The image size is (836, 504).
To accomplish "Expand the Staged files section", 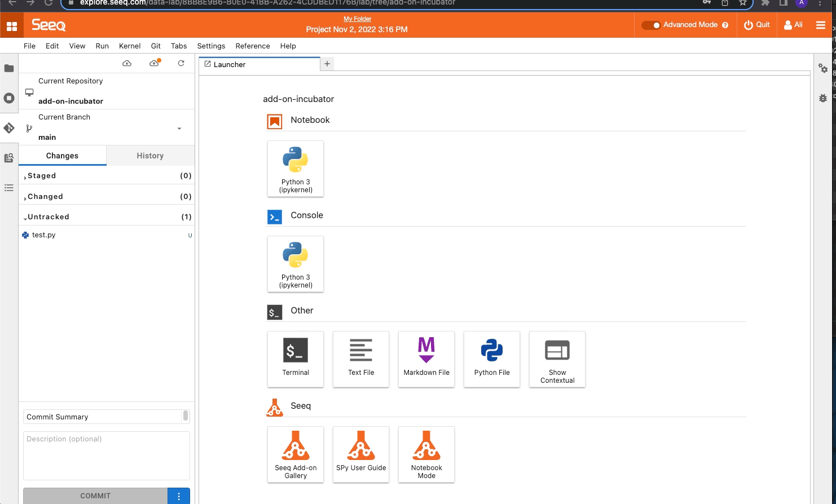I will [x=42, y=176].
